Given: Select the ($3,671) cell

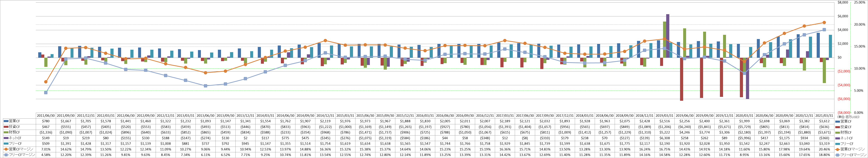Looking at the screenshot, I should pos(824,132).
